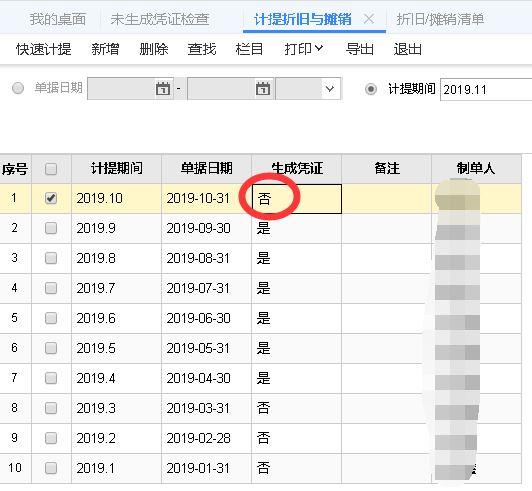
Task: Click the date 2019-02-28 cell
Action: (207, 438)
